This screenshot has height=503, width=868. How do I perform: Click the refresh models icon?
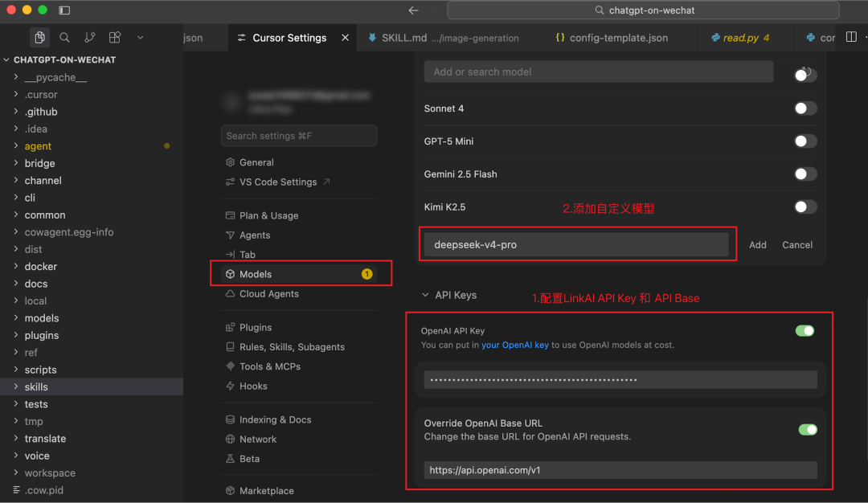pyautogui.click(x=805, y=73)
